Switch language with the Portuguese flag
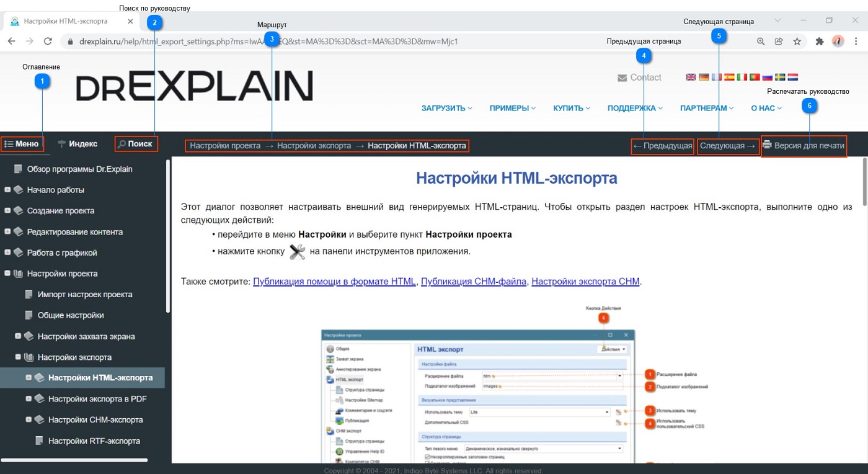The image size is (868, 474). (x=755, y=77)
